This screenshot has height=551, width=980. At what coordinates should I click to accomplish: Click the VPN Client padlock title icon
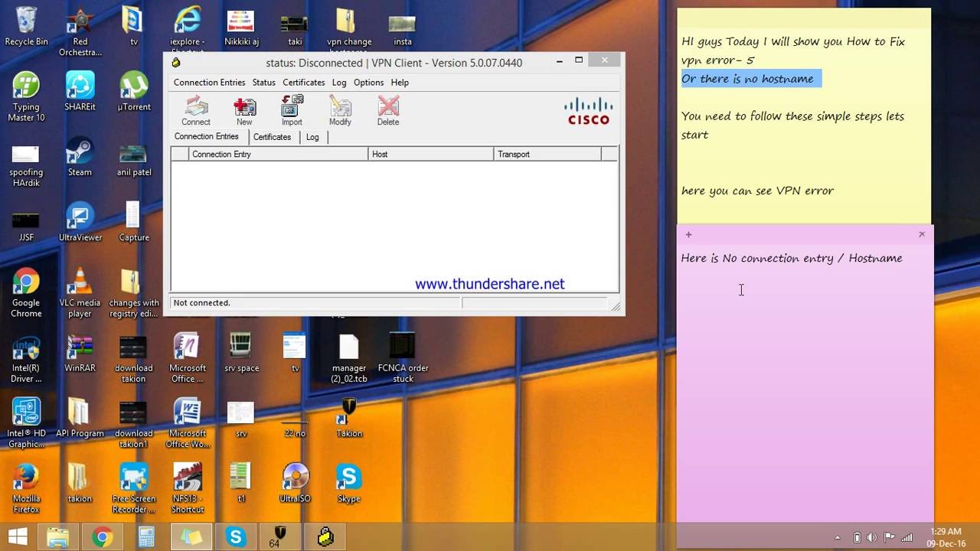176,63
